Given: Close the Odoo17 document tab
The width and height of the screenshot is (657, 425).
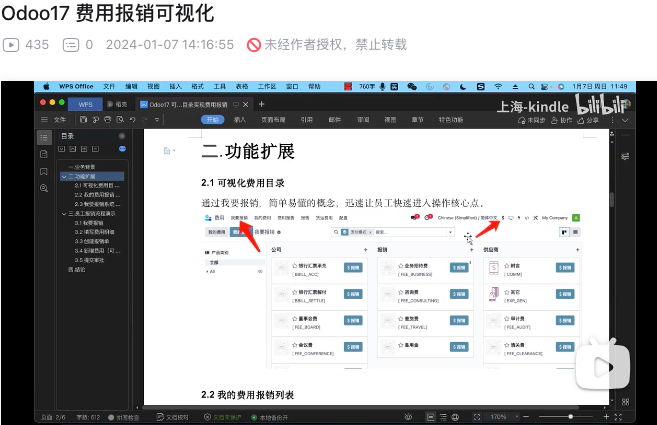Looking at the screenshot, I should point(246,104).
